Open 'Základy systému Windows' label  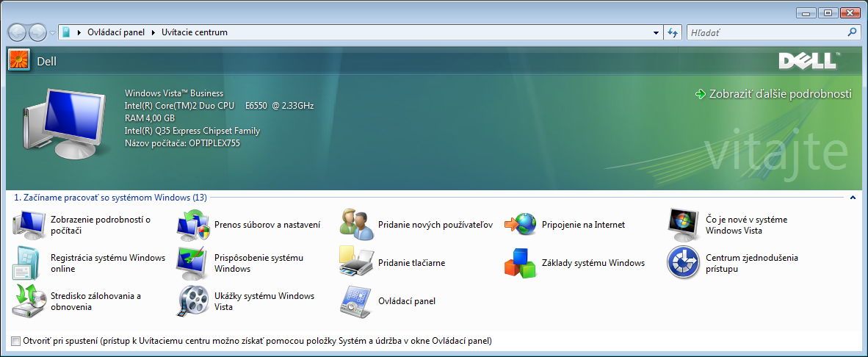pyautogui.click(x=593, y=263)
